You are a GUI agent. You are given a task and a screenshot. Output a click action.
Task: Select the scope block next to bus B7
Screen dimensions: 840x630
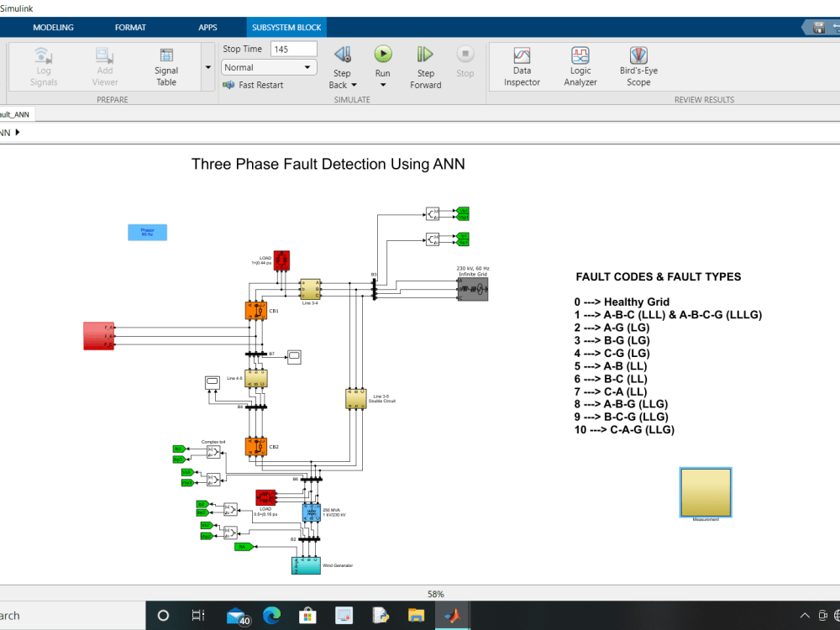coord(294,357)
